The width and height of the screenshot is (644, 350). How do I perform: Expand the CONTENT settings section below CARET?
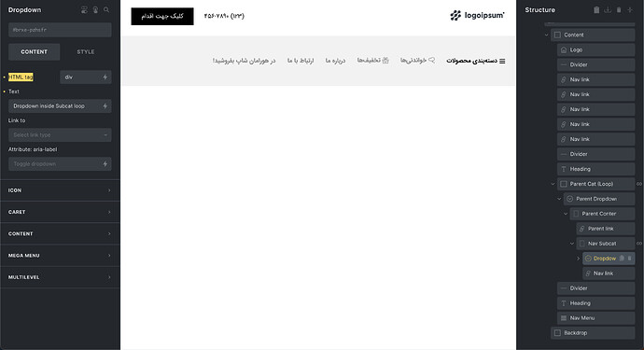(x=60, y=233)
